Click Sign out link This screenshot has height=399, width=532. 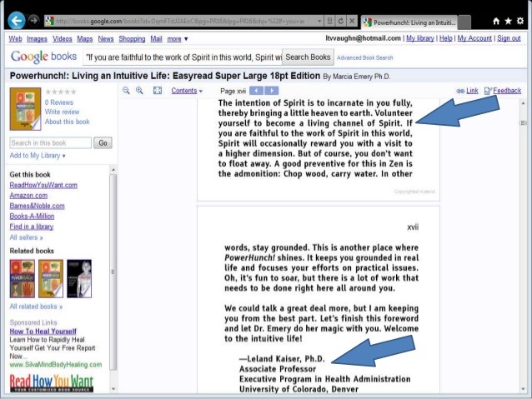(509, 38)
